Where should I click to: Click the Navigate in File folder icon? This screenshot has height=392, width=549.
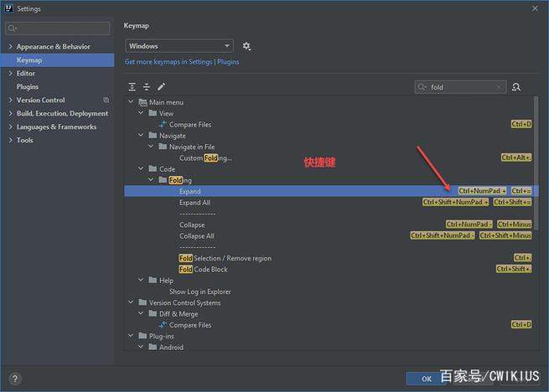[163, 147]
